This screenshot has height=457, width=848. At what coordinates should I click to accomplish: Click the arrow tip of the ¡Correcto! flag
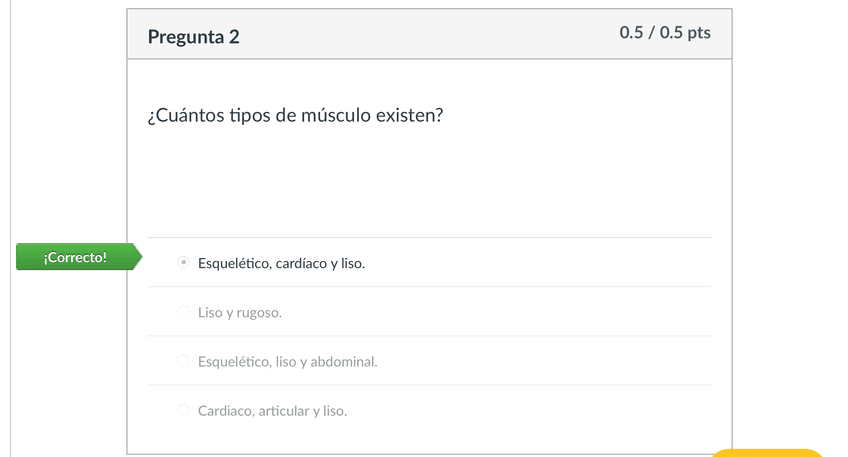coord(139,258)
